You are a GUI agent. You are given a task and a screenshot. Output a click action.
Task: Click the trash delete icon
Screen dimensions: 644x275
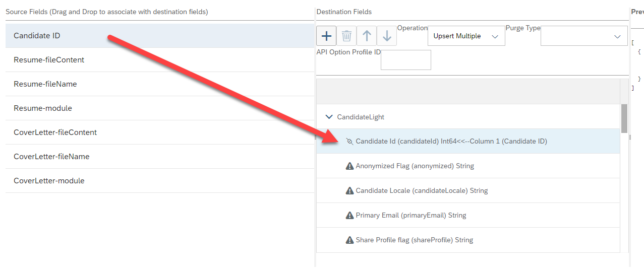[x=346, y=36]
